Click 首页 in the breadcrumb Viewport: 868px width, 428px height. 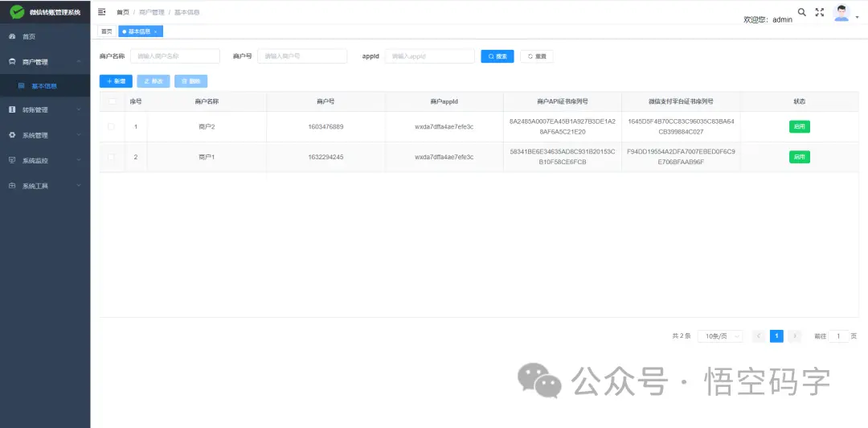click(122, 12)
